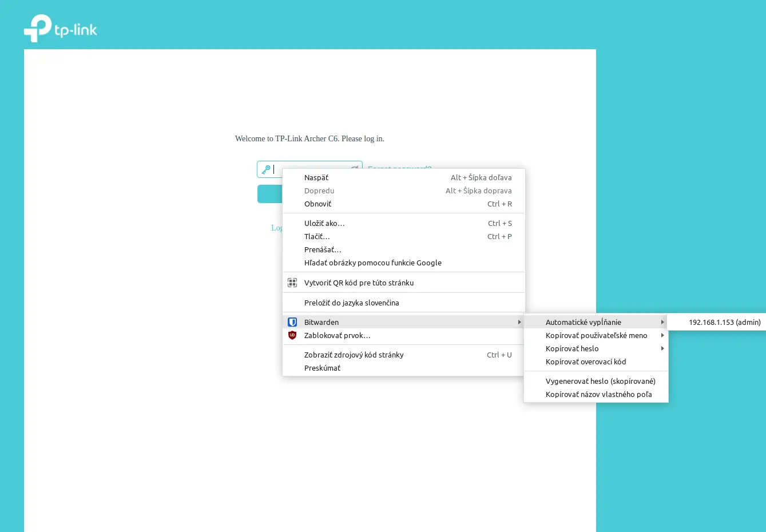Choose Vytvoriť QR kód pre túto stránku
This screenshot has width=766, height=532.
pyautogui.click(x=404, y=283)
